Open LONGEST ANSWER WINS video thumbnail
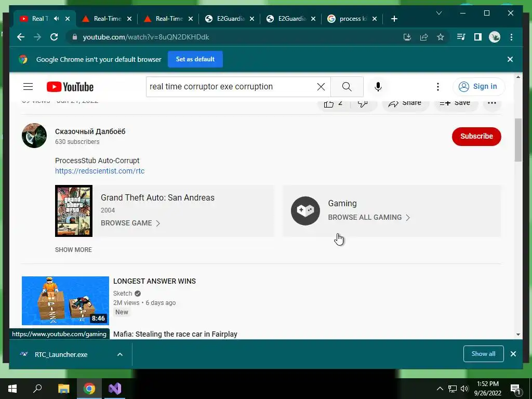 click(x=65, y=301)
